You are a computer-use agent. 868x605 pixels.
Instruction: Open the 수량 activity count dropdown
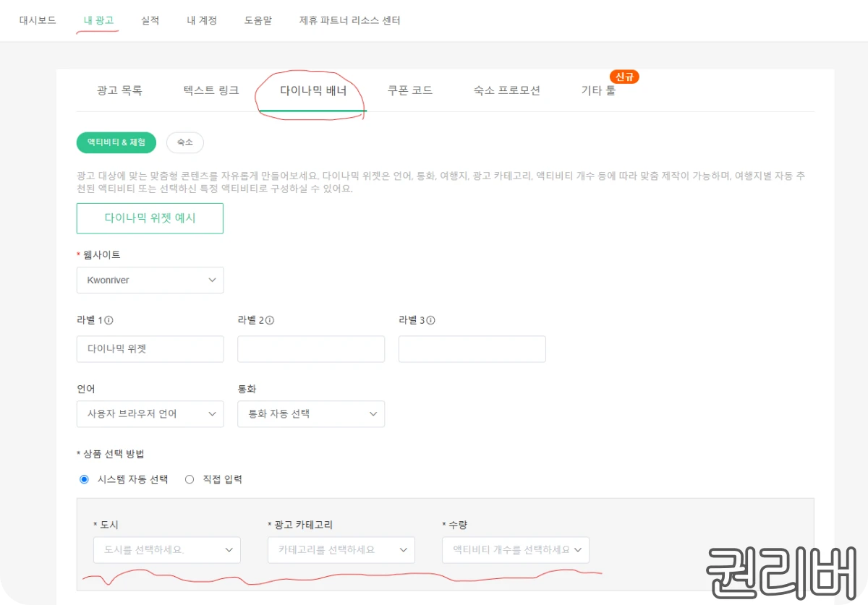(515, 550)
